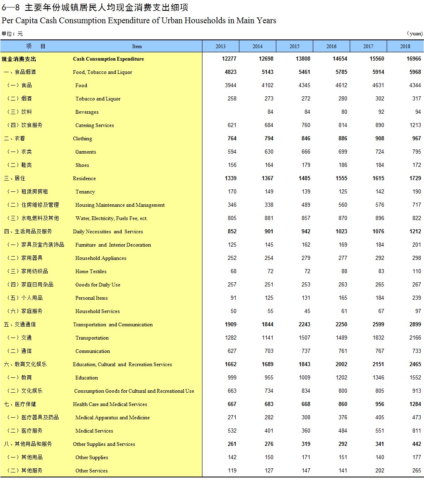This screenshot has width=424, height=504.
Task: Select 'Housing Maintenance and Management' label
Action: (120, 205)
